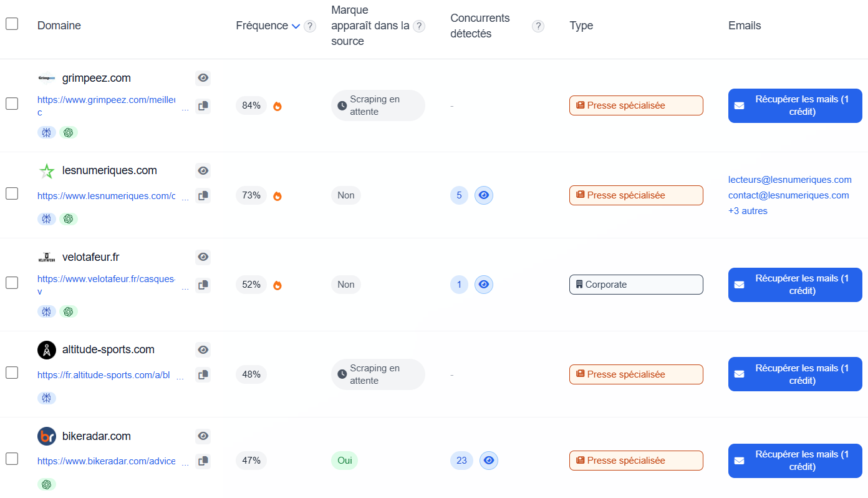The image size is (868, 498).
Task: Click the copy URL icon for bikeradar.com
Action: point(203,461)
